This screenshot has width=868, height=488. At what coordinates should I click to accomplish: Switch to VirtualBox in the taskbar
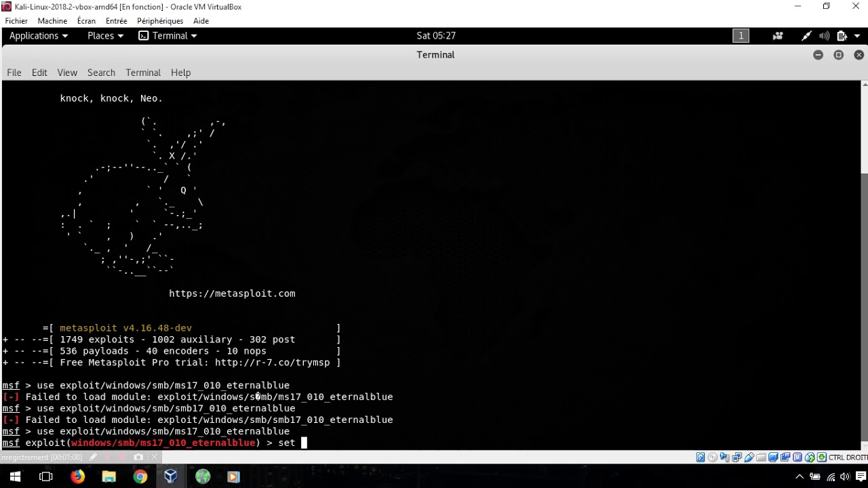(x=171, y=476)
